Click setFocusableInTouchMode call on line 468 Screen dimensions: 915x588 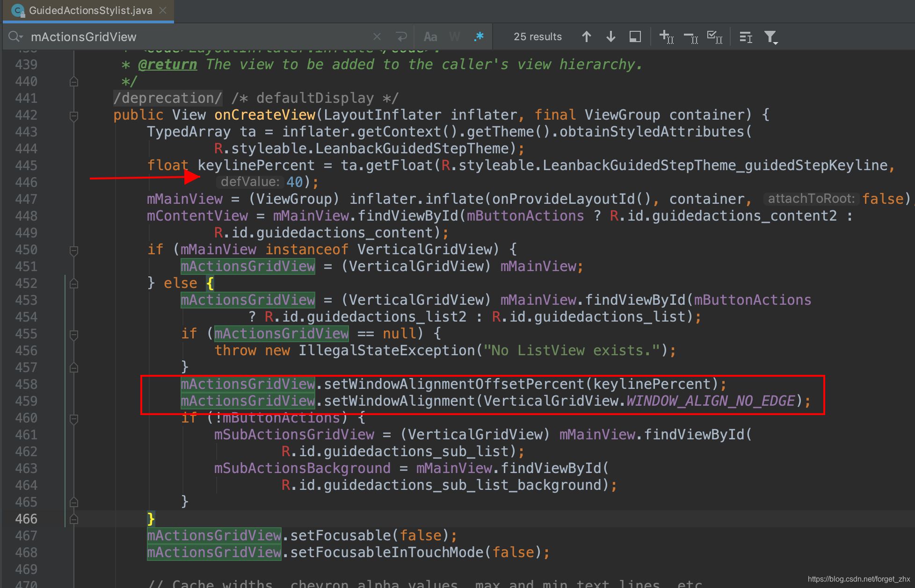point(387,552)
